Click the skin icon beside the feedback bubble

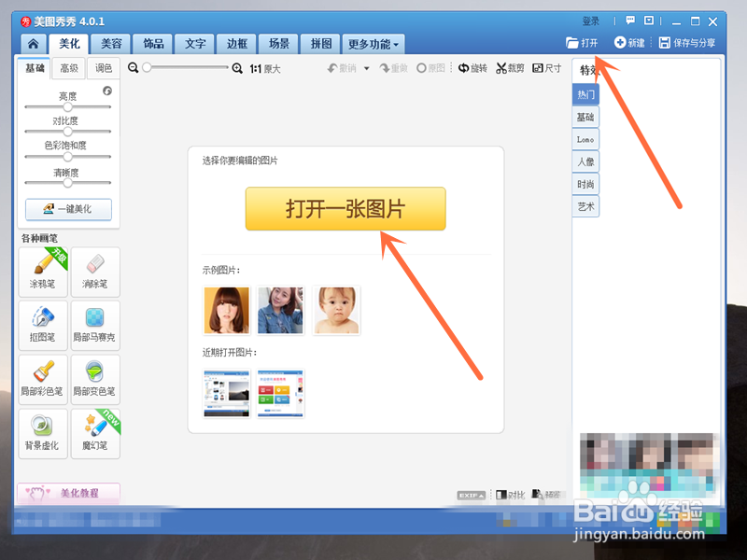648,21
